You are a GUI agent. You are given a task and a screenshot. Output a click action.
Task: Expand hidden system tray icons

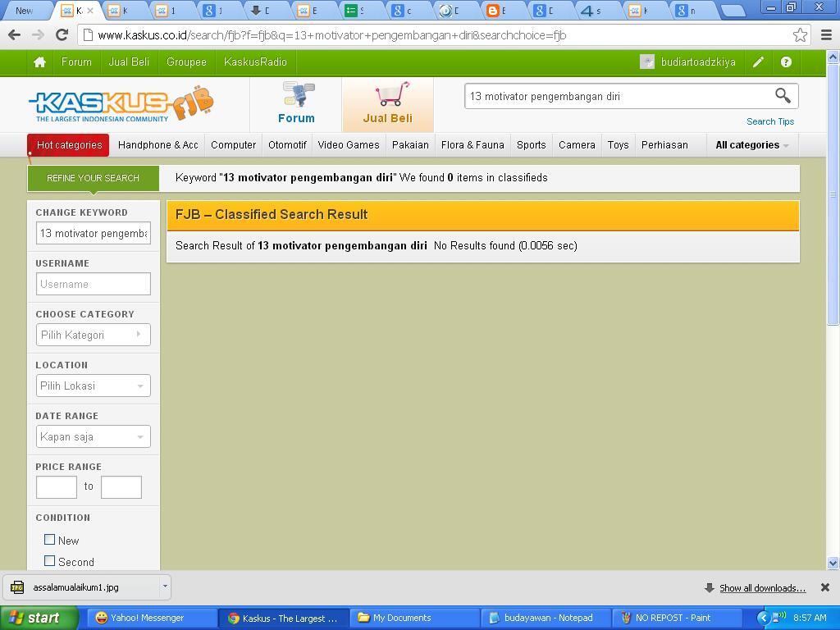(763, 618)
